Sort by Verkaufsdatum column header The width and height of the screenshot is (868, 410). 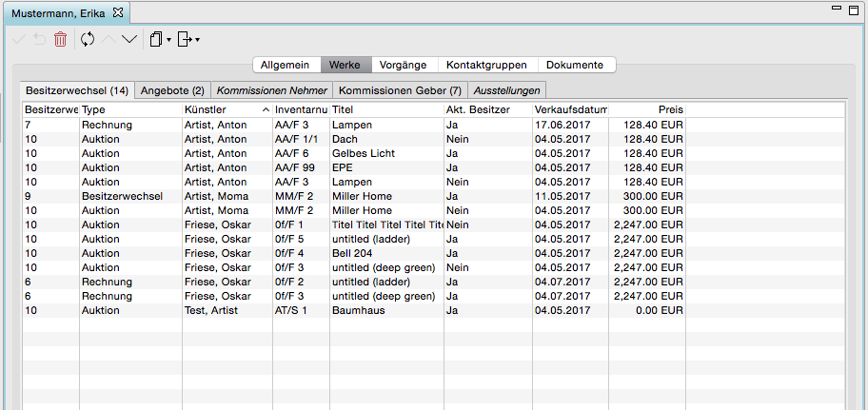pos(571,109)
